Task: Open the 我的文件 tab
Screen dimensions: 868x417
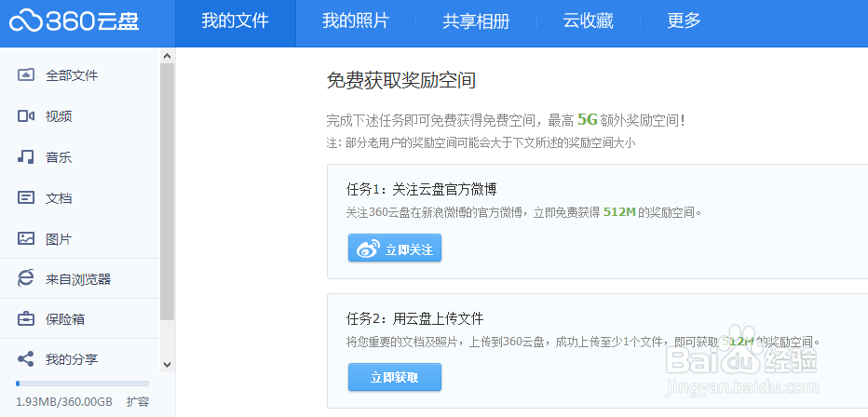Action: [x=236, y=21]
